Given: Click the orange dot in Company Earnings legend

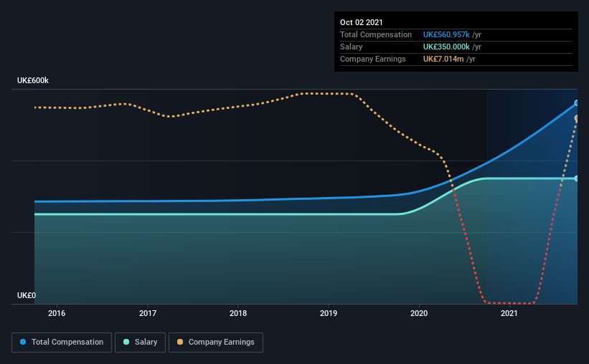Looking at the screenshot, I should point(180,342).
